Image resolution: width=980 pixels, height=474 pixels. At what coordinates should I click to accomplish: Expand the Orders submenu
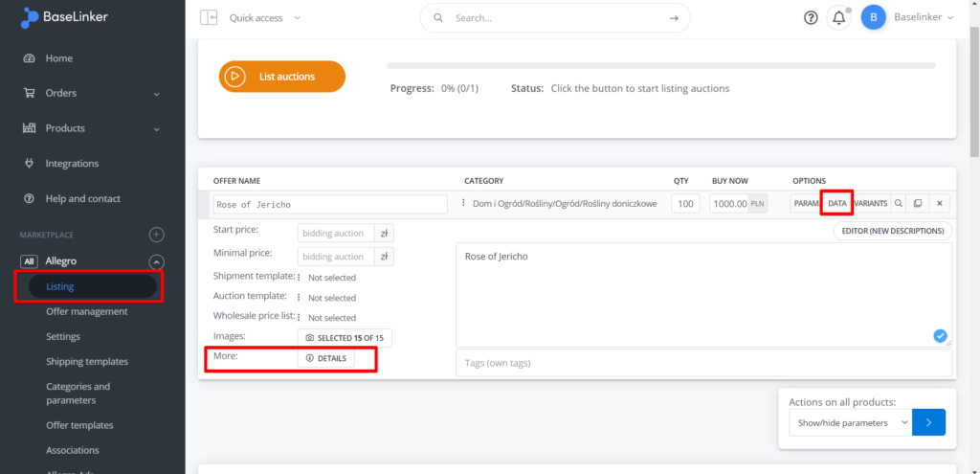156,94
